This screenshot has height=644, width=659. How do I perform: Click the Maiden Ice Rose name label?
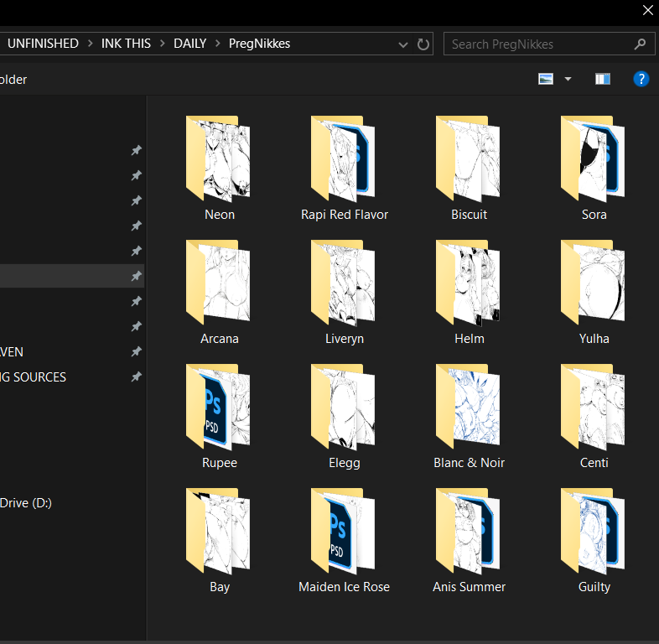[x=345, y=587]
